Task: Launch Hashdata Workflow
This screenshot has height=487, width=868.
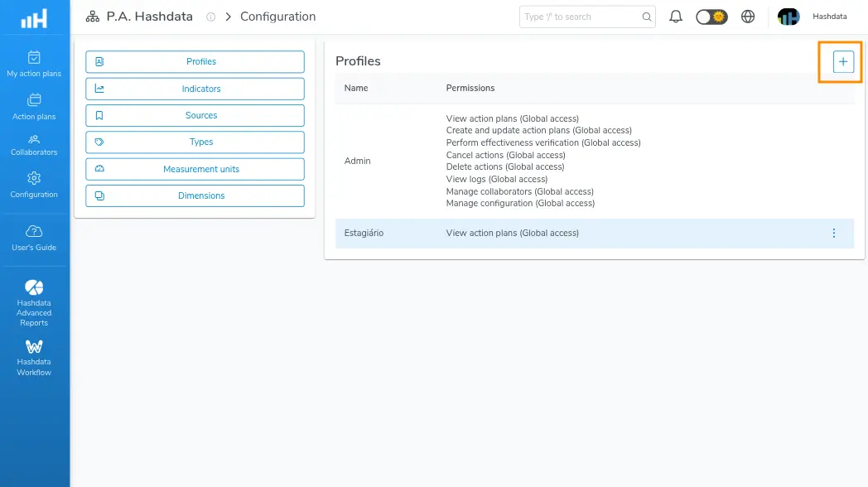Action: point(34,358)
